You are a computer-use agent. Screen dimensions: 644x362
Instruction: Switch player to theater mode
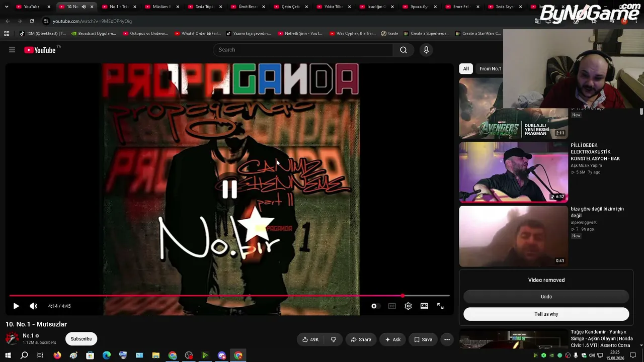point(424,306)
